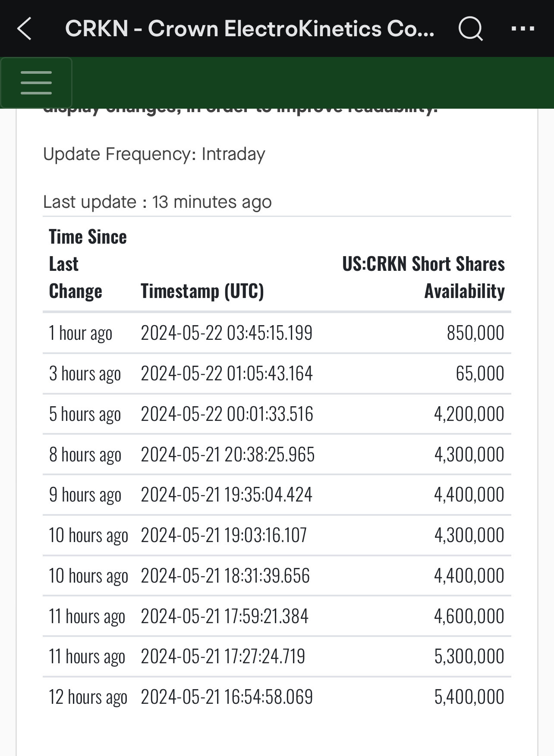Screen dimensions: 554x756
Task: Select row with timestamp 2024-05-22 01:05:43.164
Action: point(277,373)
